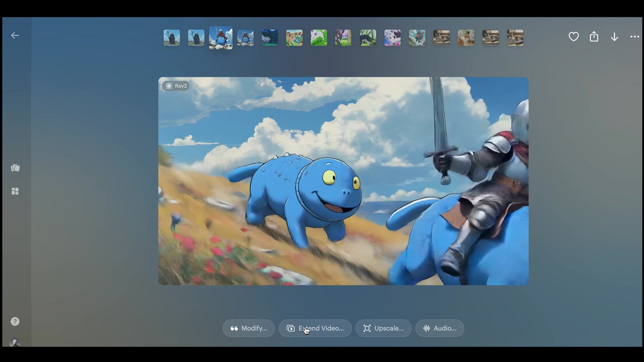Select the orange cat with green plant thumbnail
644x362 pixels.
[466, 38]
